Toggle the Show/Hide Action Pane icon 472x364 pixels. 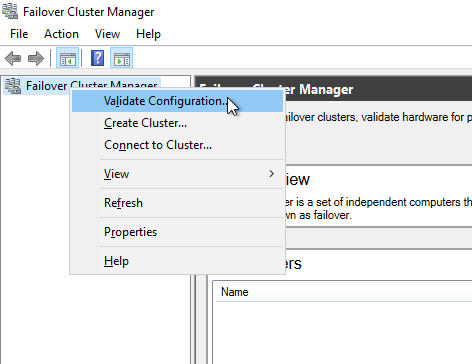(x=122, y=58)
